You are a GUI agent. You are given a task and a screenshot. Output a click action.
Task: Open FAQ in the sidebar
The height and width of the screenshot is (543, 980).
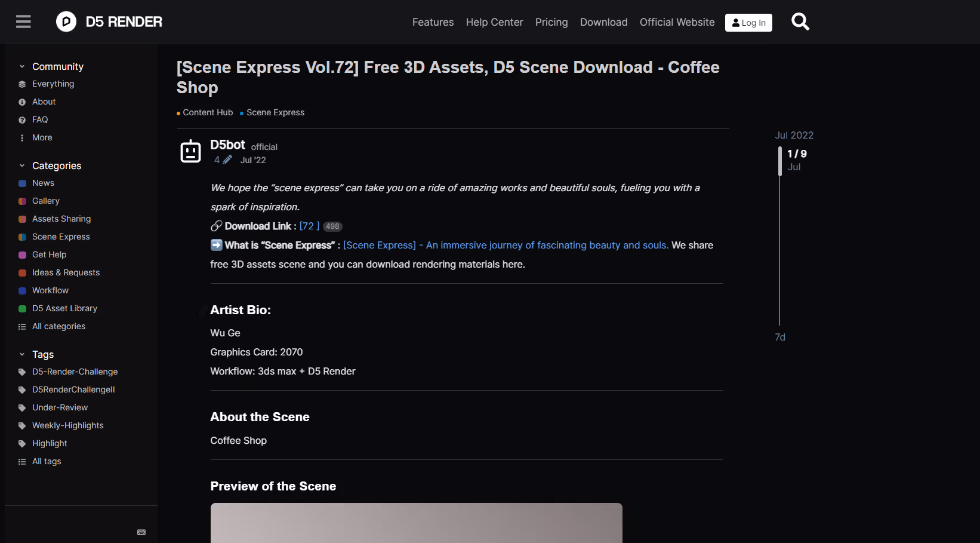click(40, 119)
